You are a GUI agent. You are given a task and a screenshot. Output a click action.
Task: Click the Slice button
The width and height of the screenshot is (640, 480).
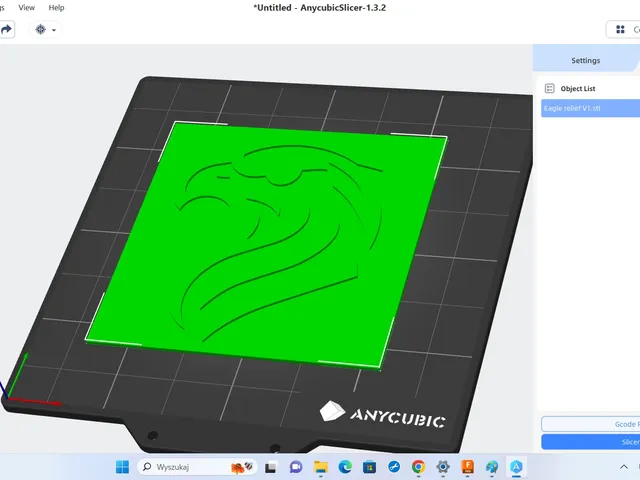tap(590, 442)
